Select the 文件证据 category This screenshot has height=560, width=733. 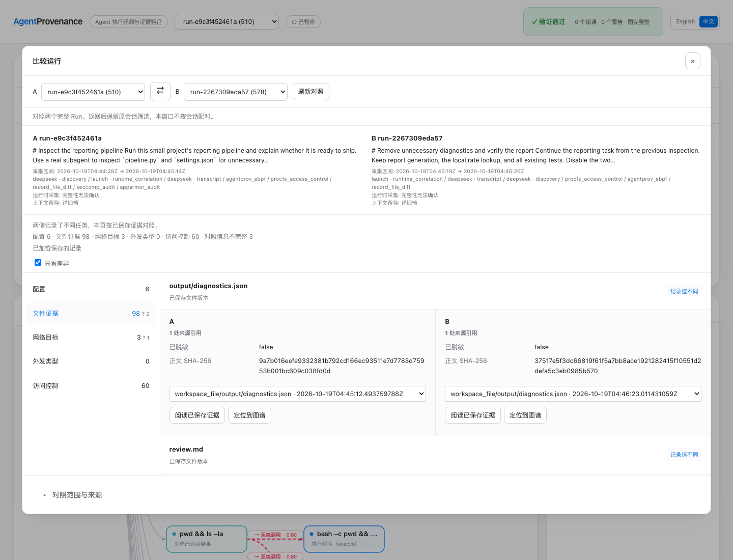pos(91,314)
